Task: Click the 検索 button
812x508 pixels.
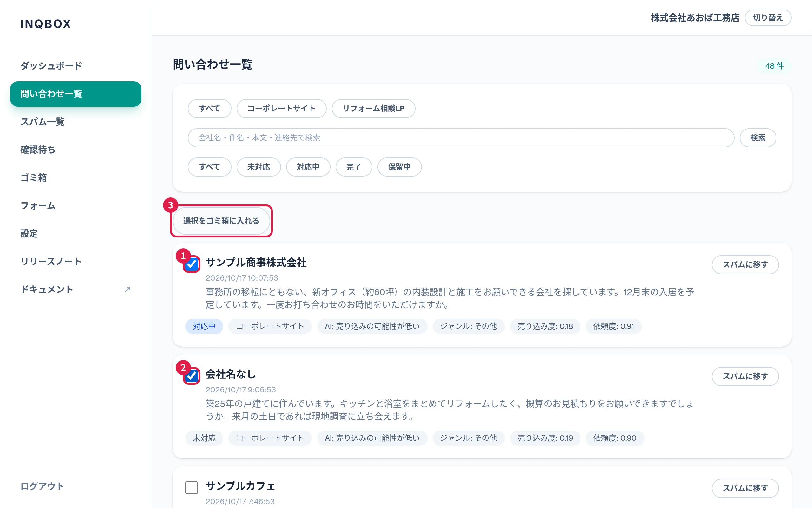Action: (x=758, y=138)
